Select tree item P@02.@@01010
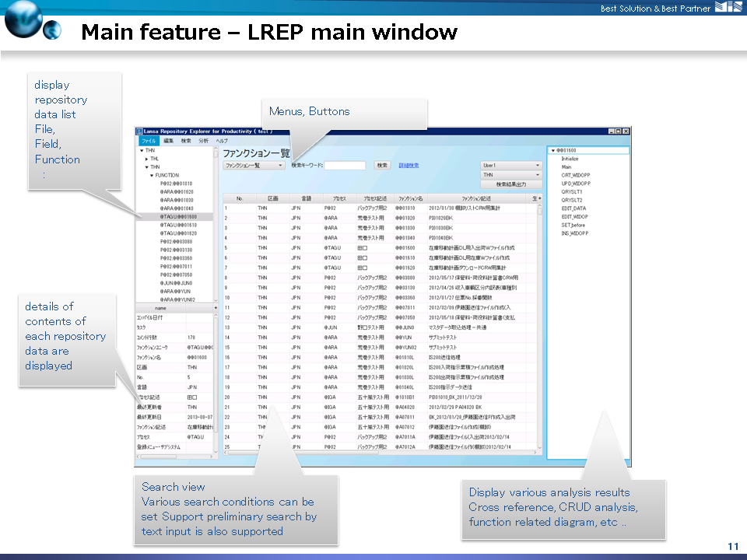This screenshot has width=747, height=560. (x=177, y=184)
